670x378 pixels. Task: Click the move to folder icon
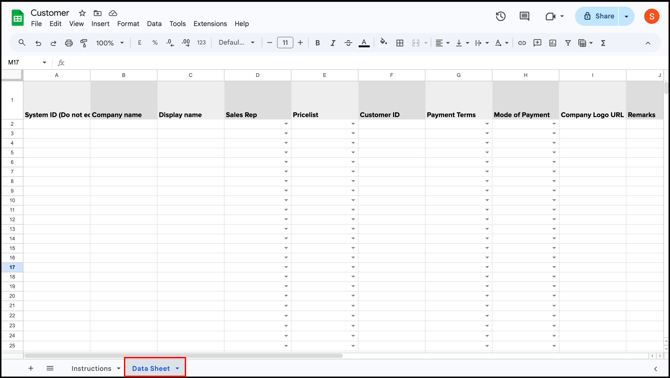(x=97, y=13)
